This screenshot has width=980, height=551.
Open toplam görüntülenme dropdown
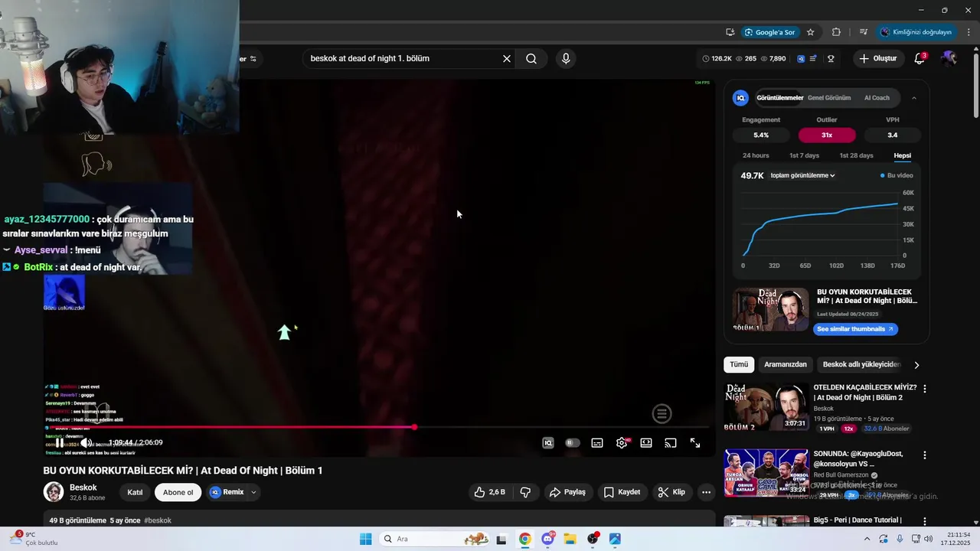tap(802, 175)
